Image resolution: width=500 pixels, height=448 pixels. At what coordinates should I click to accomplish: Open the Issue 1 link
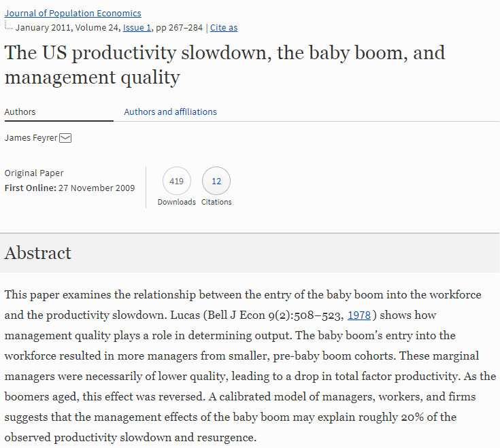point(137,28)
